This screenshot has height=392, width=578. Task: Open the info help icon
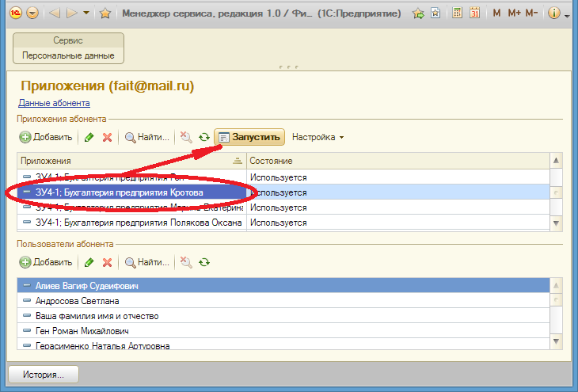554,13
